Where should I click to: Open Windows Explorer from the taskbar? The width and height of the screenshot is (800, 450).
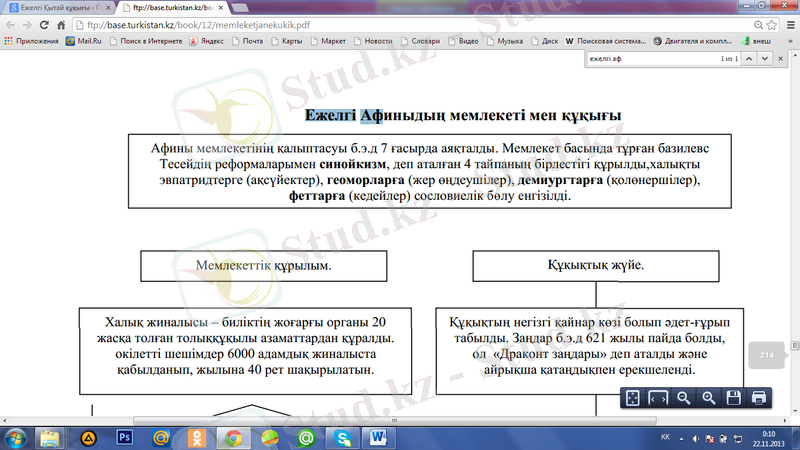pyautogui.click(x=49, y=438)
